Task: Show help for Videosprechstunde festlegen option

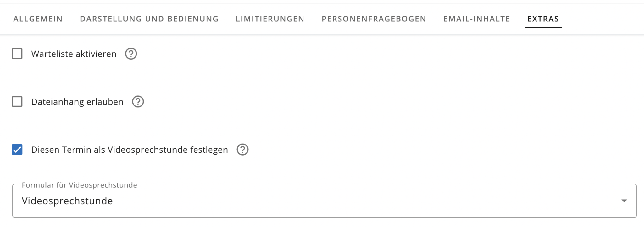Action: click(x=242, y=150)
